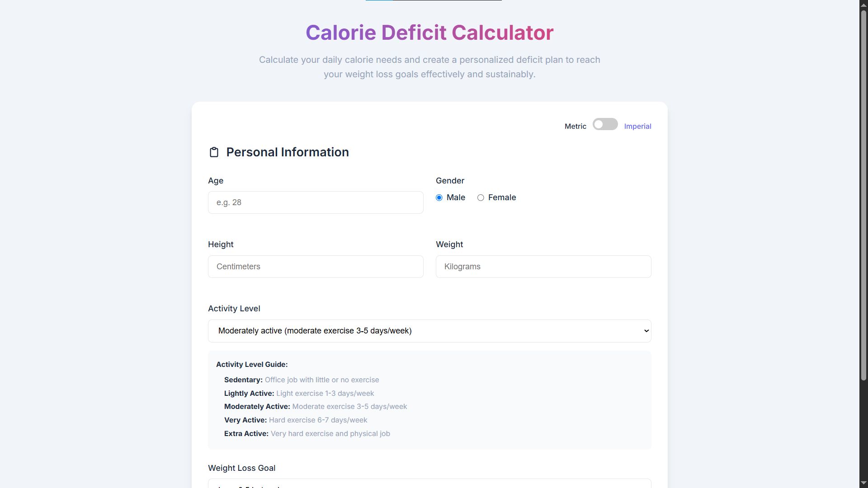Click the vertical scrollbar thumb
The height and width of the screenshot is (488, 868).
863,195
